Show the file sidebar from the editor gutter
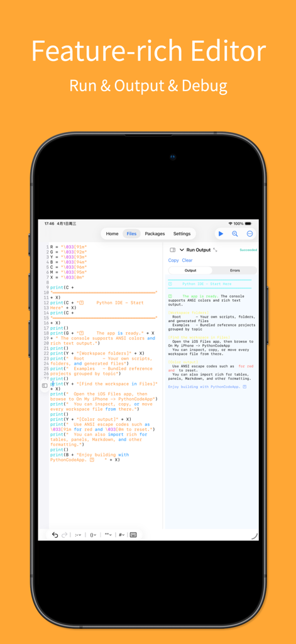Image resolution: width=296 pixels, height=644 pixels. pos(45,386)
